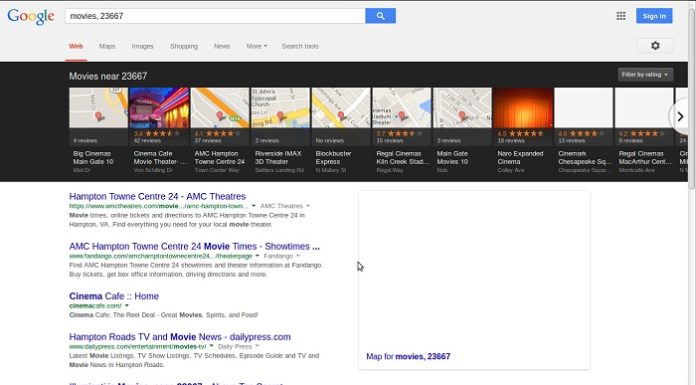This screenshot has width=696, height=385.
Task: Click Regal Cinemas MacArthur Center name
Action: 645,158
